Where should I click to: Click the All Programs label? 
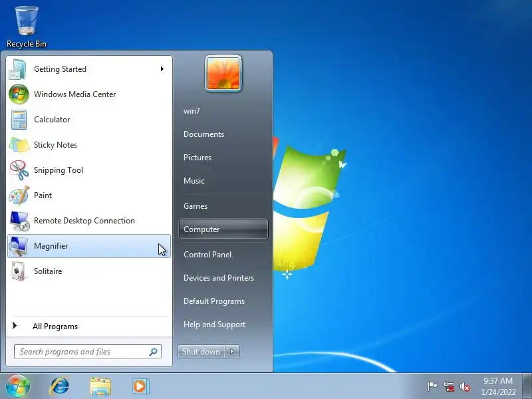[55, 327]
